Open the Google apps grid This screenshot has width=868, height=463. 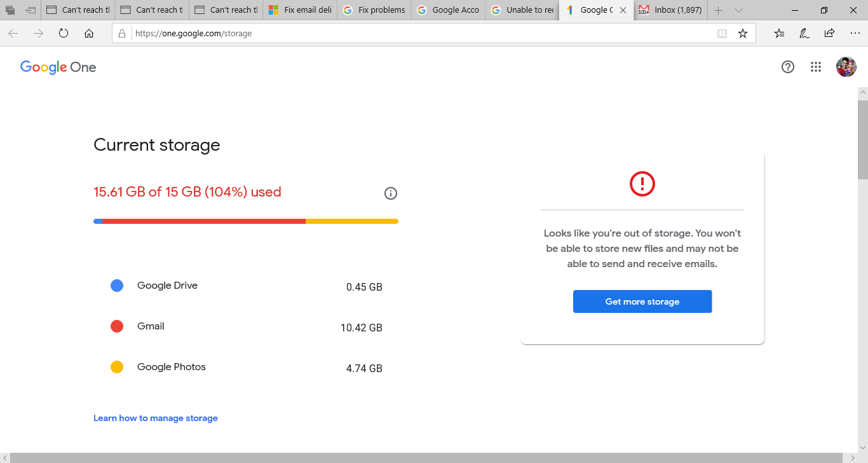(816, 67)
